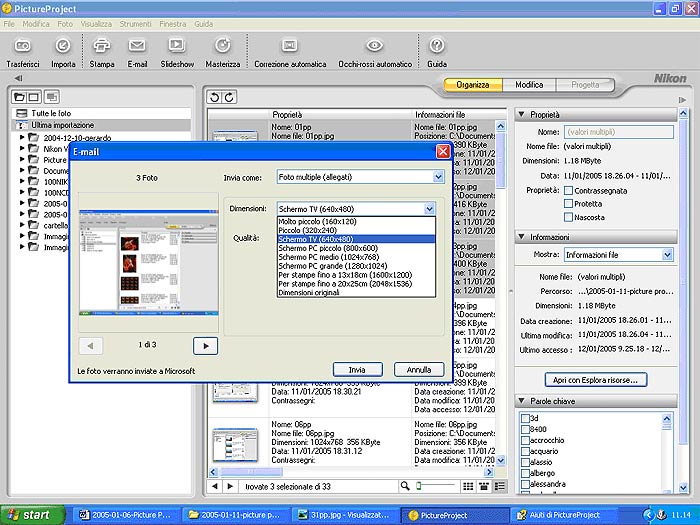The height and width of the screenshot is (525, 700).
Task: Rotate photo clockwise
Action: tap(229, 97)
